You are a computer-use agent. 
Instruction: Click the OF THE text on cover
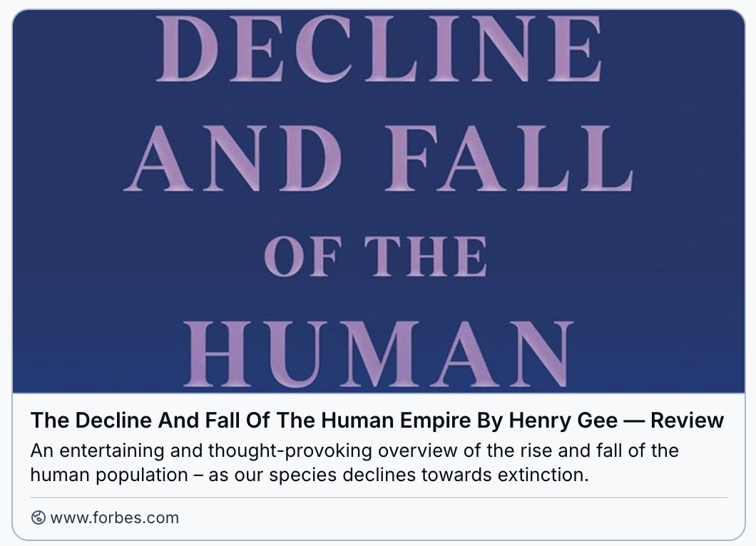click(x=376, y=256)
